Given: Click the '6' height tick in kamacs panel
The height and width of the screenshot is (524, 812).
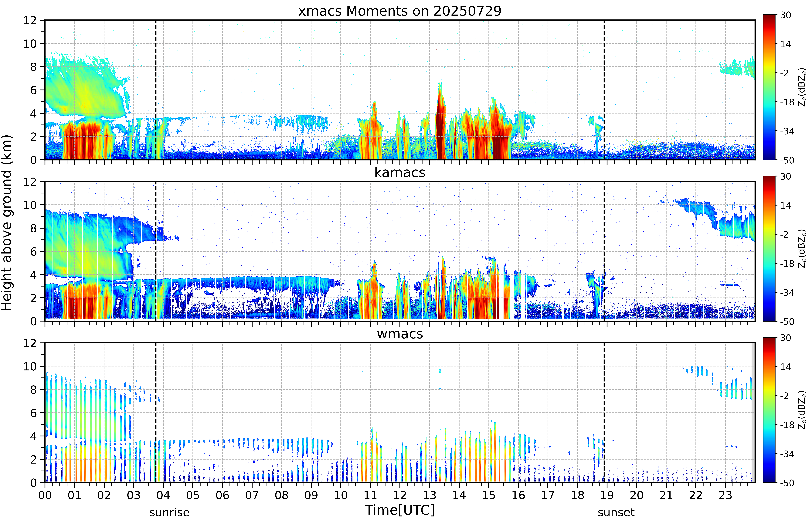Looking at the screenshot, I should coord(33,251).
